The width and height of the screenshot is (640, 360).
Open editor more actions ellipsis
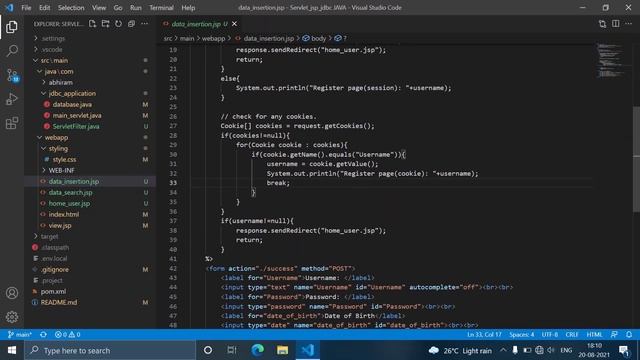click(629, 24)
